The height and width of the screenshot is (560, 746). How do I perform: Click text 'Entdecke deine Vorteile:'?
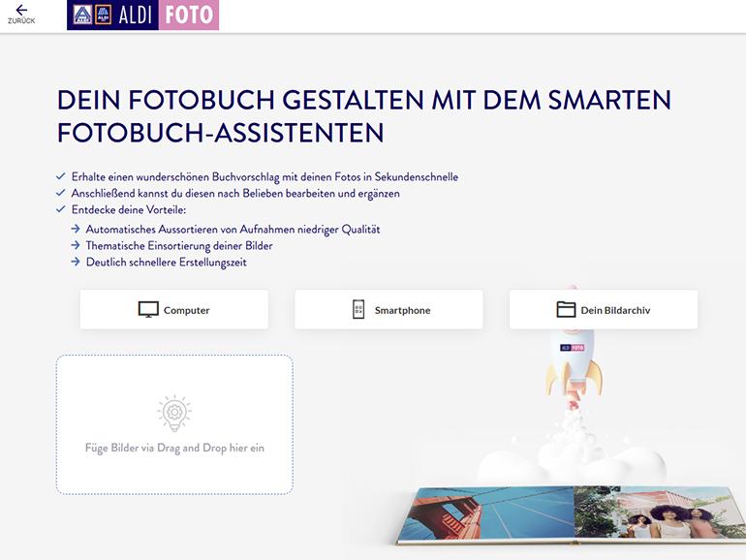[x=129, y=210]
